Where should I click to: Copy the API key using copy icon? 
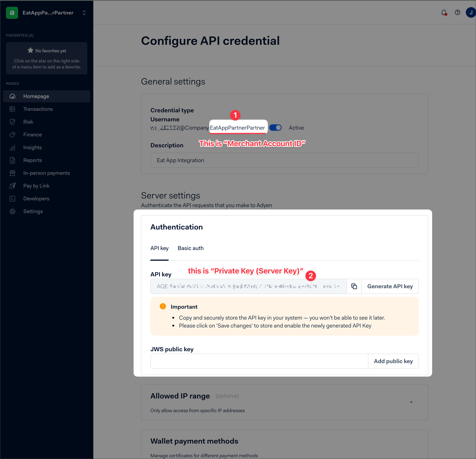tap(354, 286)
